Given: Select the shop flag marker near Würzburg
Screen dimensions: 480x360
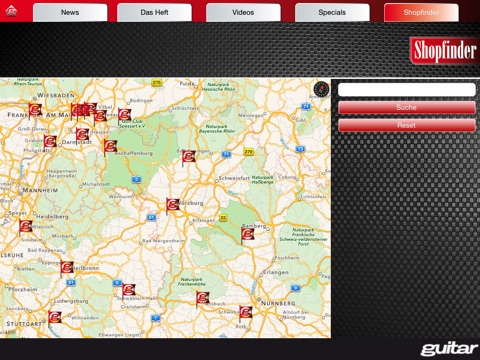Looking at the screenshot, I should (172, 205).
